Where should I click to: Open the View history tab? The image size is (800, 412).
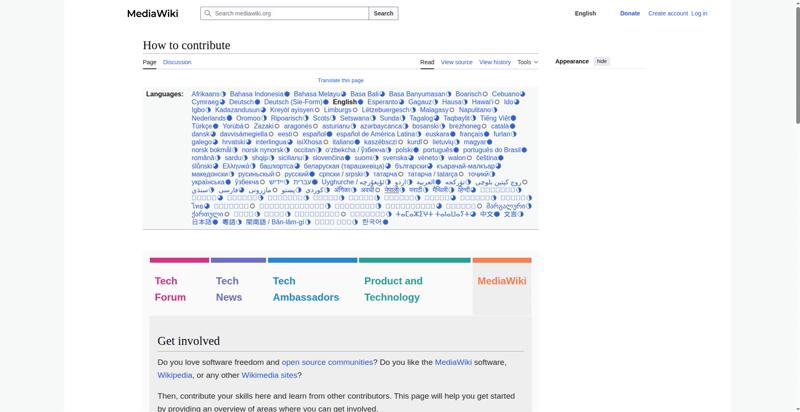pyautogui.click(x=494, y=62)
